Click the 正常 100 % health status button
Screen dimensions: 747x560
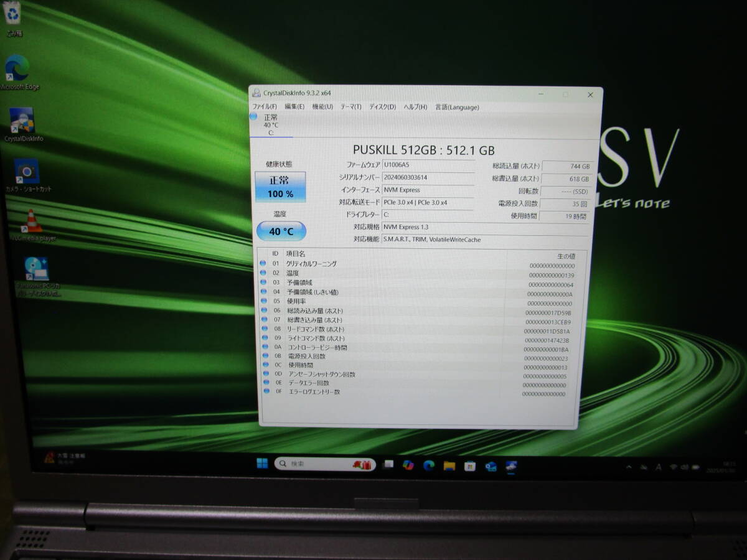[x=280, y=187]
